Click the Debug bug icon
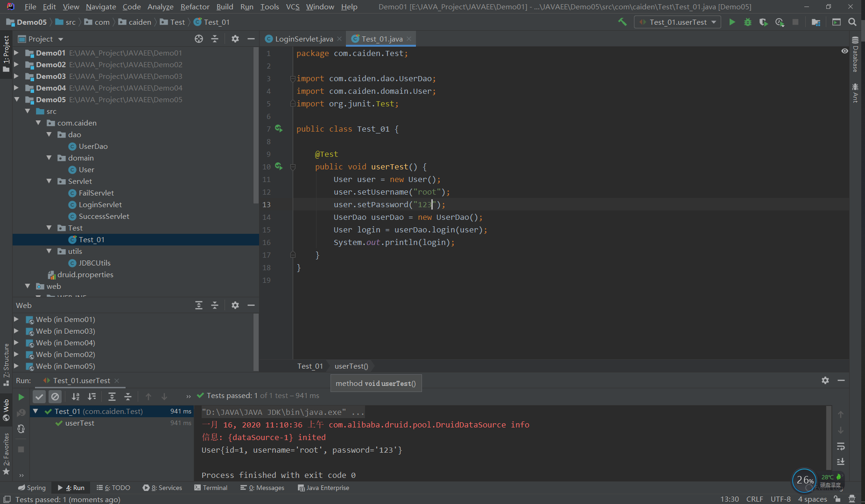 (x=748, y=22)
